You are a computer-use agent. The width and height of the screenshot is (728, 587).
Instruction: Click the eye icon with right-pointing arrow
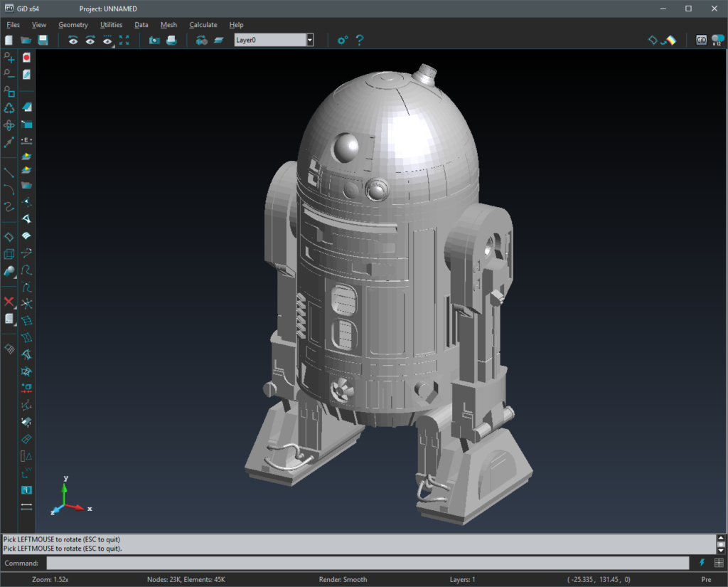click(90, 41)
